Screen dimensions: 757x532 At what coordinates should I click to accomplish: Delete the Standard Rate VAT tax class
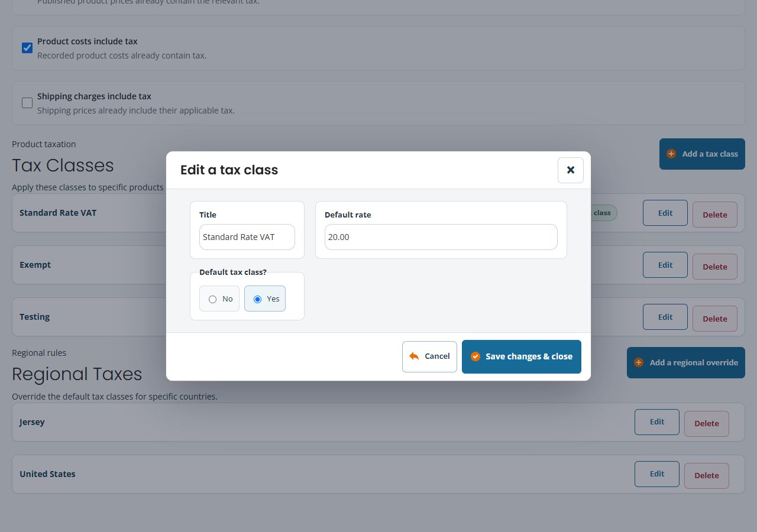pos(715,215)
